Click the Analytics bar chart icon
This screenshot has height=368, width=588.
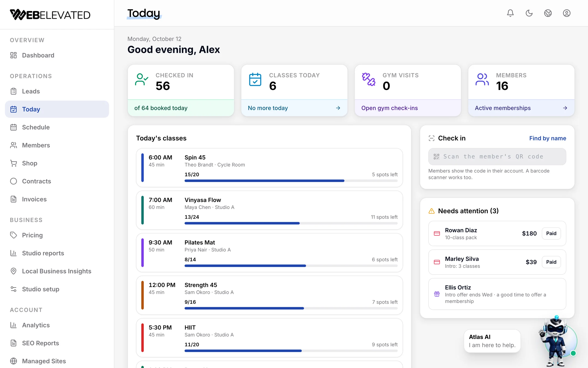[14, 325]
